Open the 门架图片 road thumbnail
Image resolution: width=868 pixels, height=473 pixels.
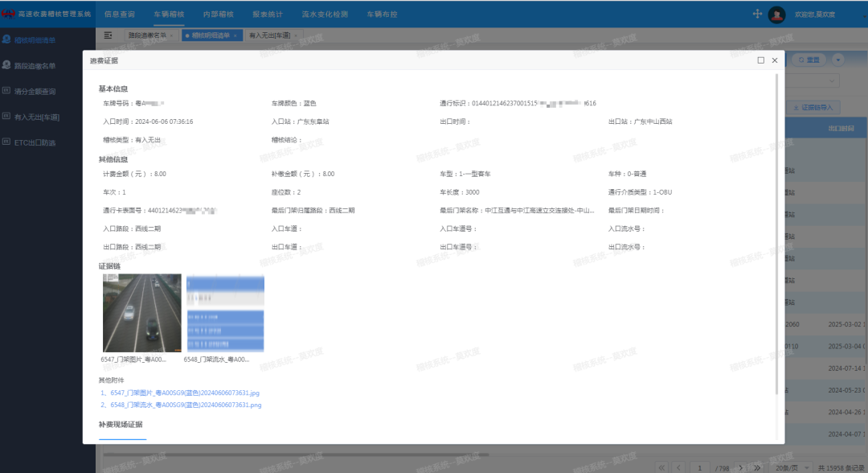[141, 313]
